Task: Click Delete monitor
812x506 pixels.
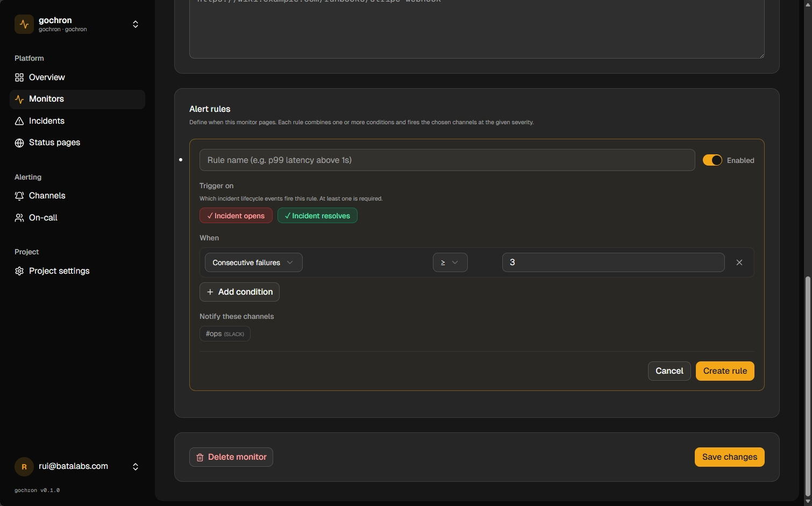Action: (x=231, y=457)
